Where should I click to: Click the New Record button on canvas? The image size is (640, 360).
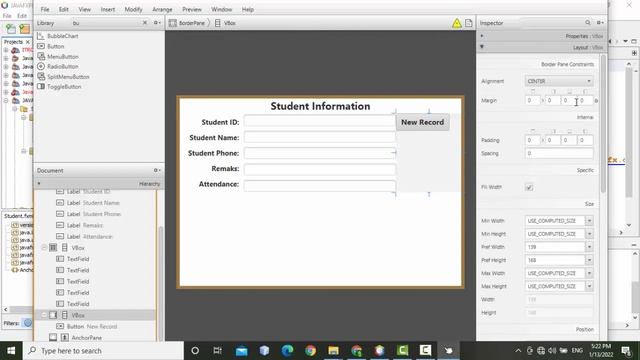(x=422, y=122)
